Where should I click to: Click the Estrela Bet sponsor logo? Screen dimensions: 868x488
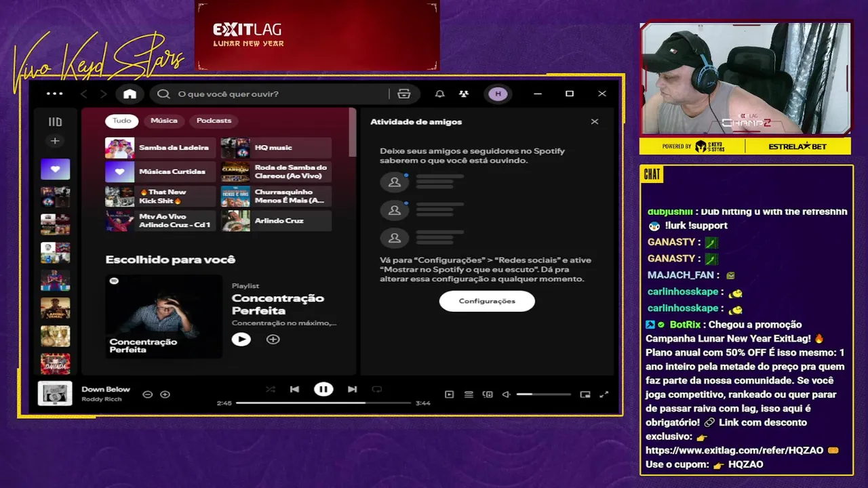(x=798, y=146)
